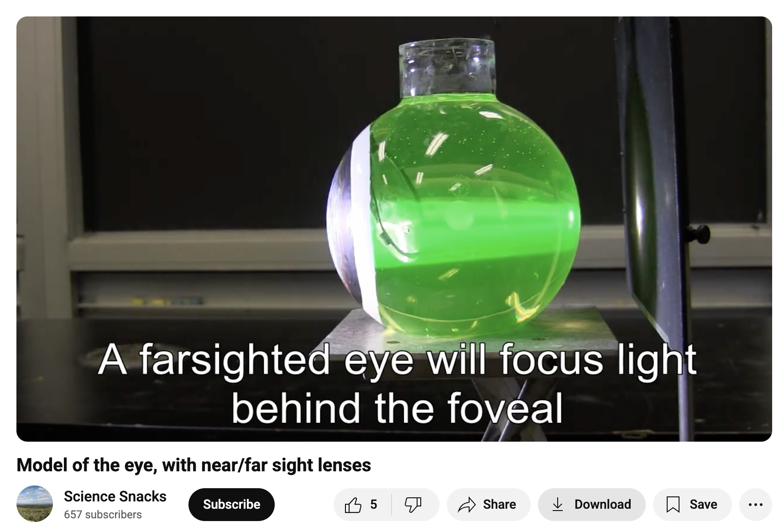This screenshot has width=784, height=532.
Task: Click the Save bookmark icon
Action: click(673, 505)
